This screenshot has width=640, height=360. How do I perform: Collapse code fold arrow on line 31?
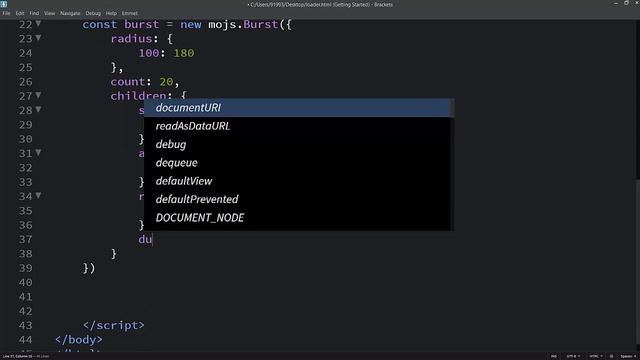pyautogui.click(x=38, y=153)
